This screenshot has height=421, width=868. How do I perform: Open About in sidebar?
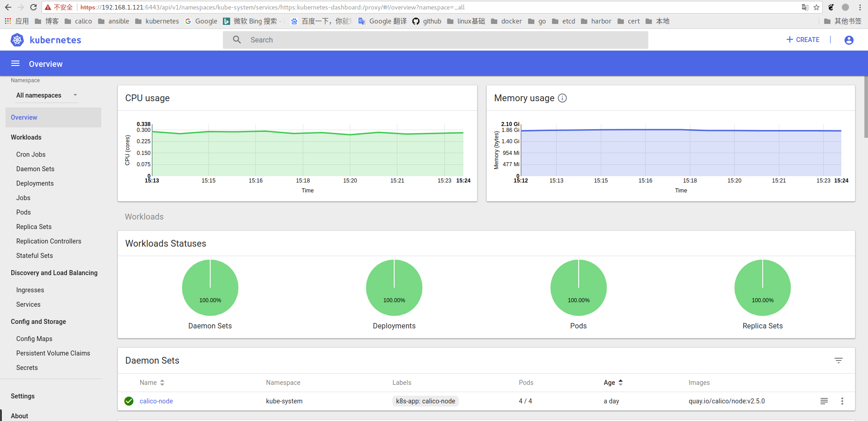click(19, 416)
